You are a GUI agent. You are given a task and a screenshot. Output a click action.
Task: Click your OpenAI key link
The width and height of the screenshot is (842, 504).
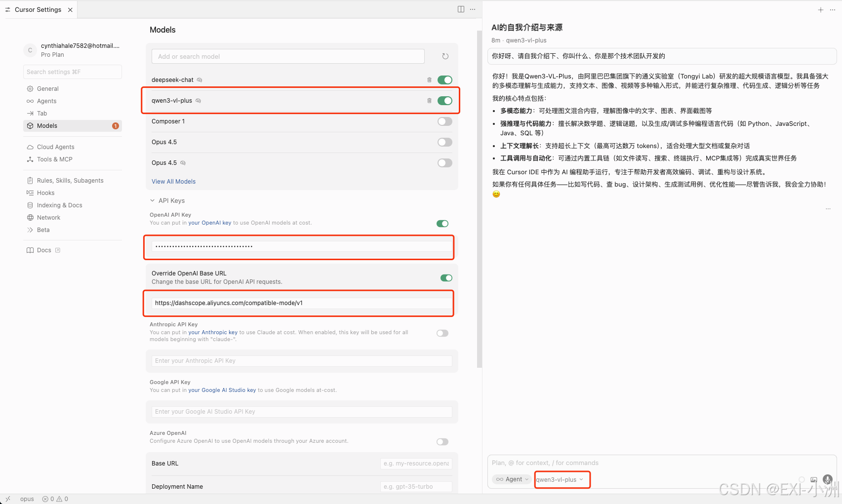[210, 223]
